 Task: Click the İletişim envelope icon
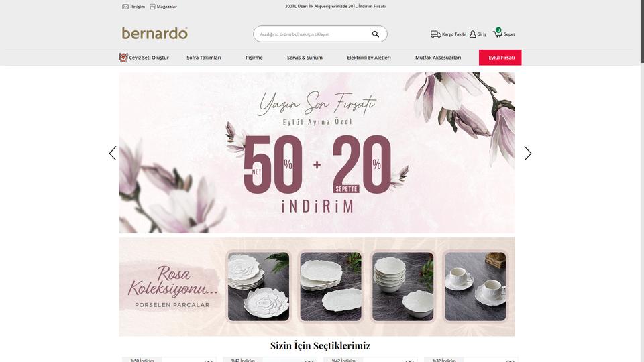tap(125, 7)
